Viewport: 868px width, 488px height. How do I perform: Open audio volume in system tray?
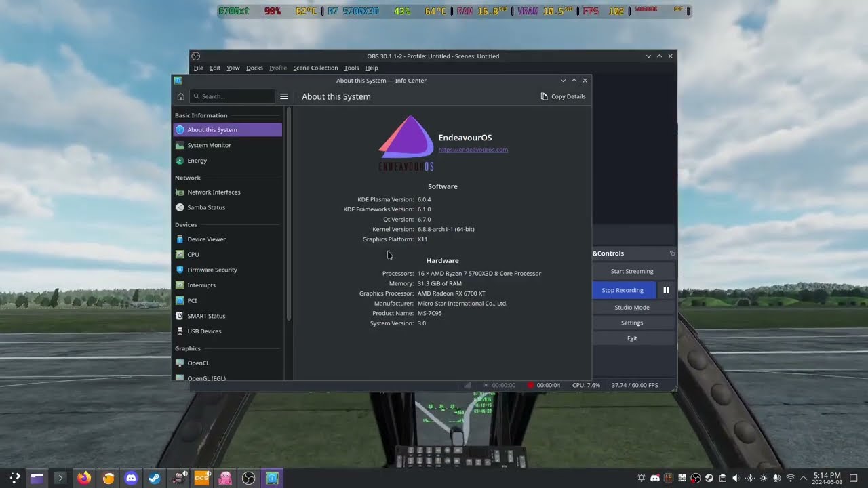point(736,478)
